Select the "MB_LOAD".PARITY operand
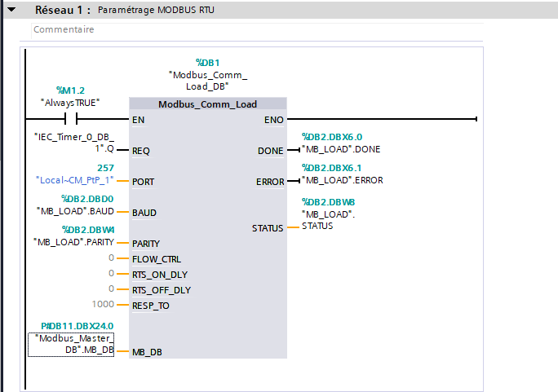The image size is (558, 392). (x=73, y=241)
